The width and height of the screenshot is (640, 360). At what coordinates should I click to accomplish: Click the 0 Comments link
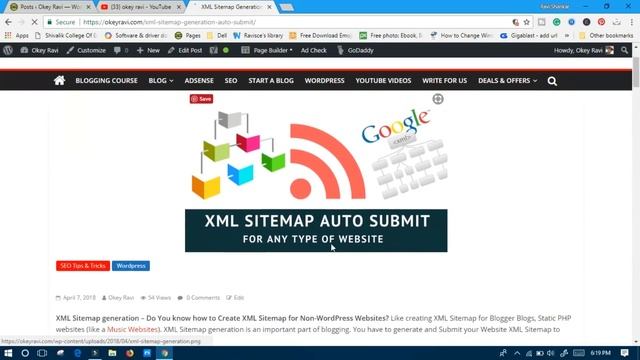pos(203,298)
